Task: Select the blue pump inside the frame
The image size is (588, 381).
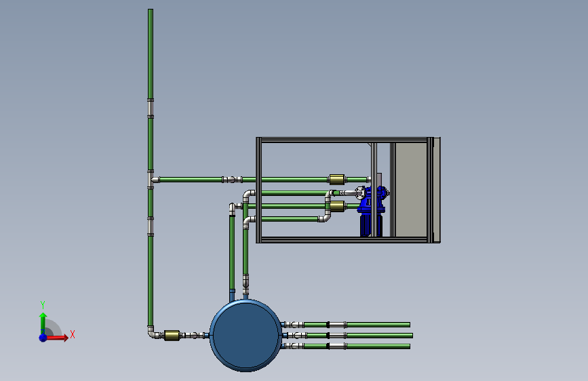Action: pyautogui.click(x=371, y=211)
